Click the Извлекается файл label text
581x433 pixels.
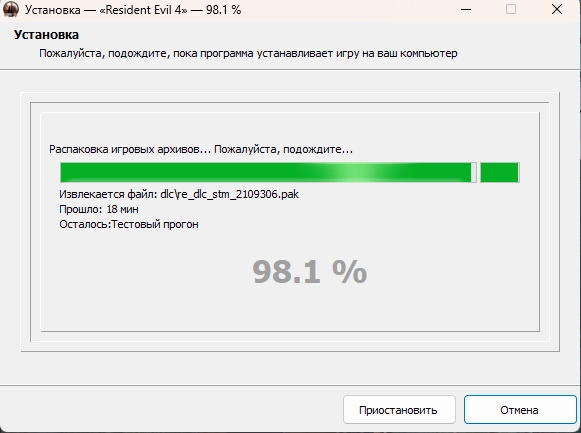tap(109, 194)
